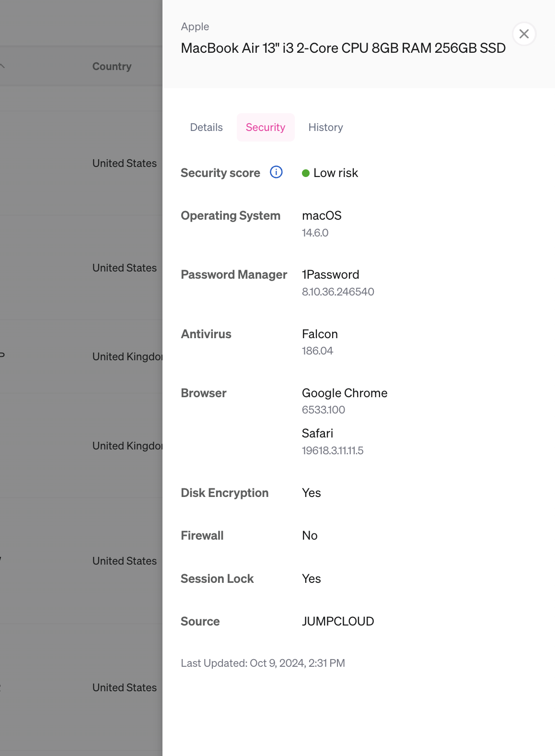Click the MacBook Air device title
The width and height of the screenshot is (555, 756).
tap(343, 48)
